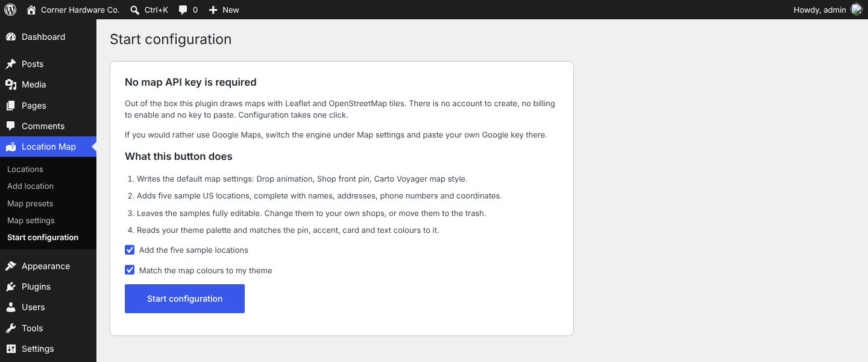Open the Posts menu label
868x362 pixels.
(x=33, y=64)
